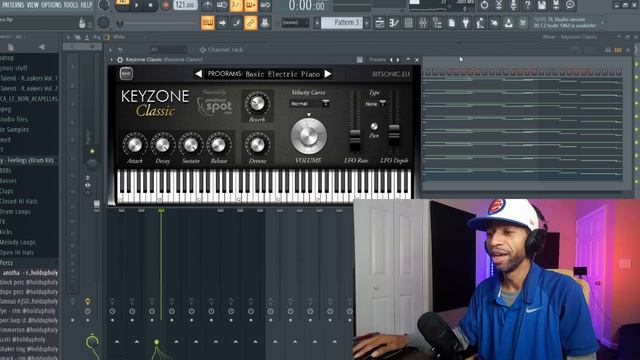Click the circular-arrow icon in the top right
The image size is (640, 360).
pos(484,5)
